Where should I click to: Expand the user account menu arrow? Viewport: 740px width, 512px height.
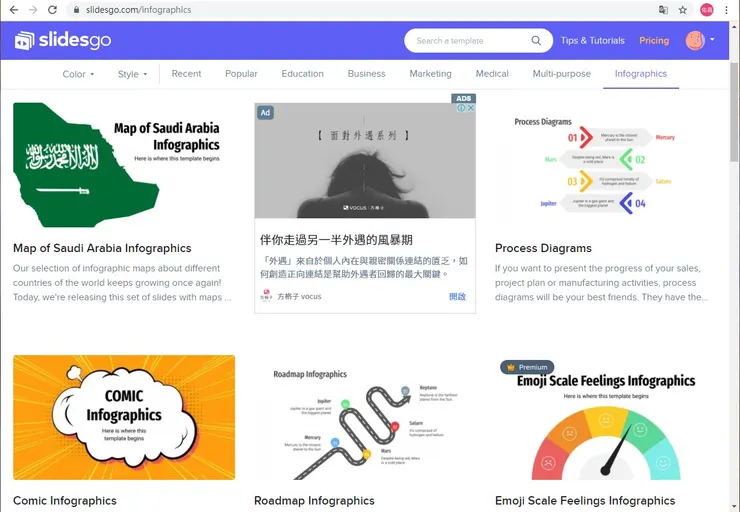(712, 40)
